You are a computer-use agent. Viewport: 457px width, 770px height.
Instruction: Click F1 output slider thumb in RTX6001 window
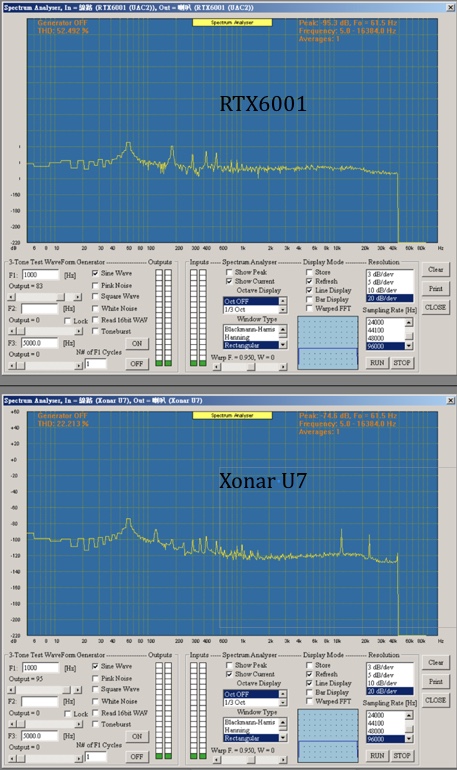60,298
